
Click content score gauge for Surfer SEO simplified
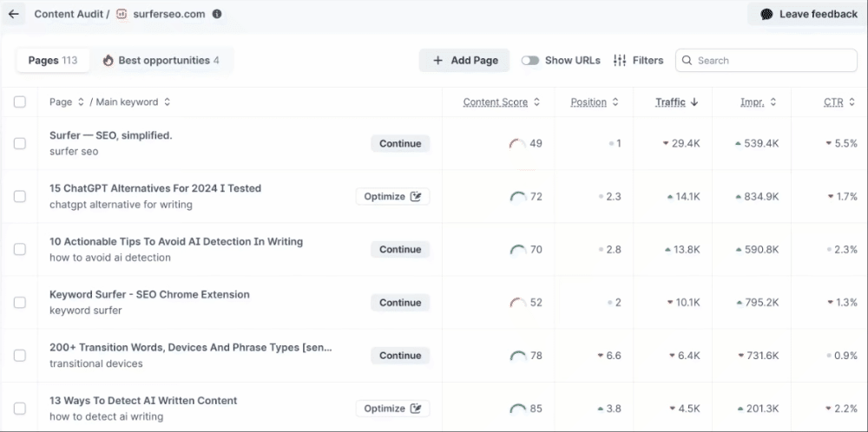[517, 144]
